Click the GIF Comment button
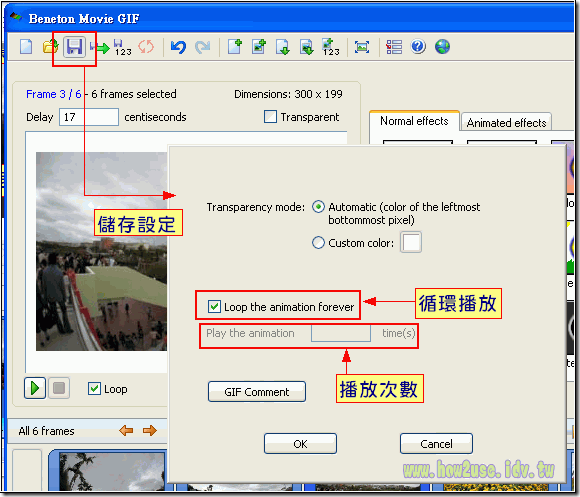This screenshot has width=580, height=497. point(257,392)
